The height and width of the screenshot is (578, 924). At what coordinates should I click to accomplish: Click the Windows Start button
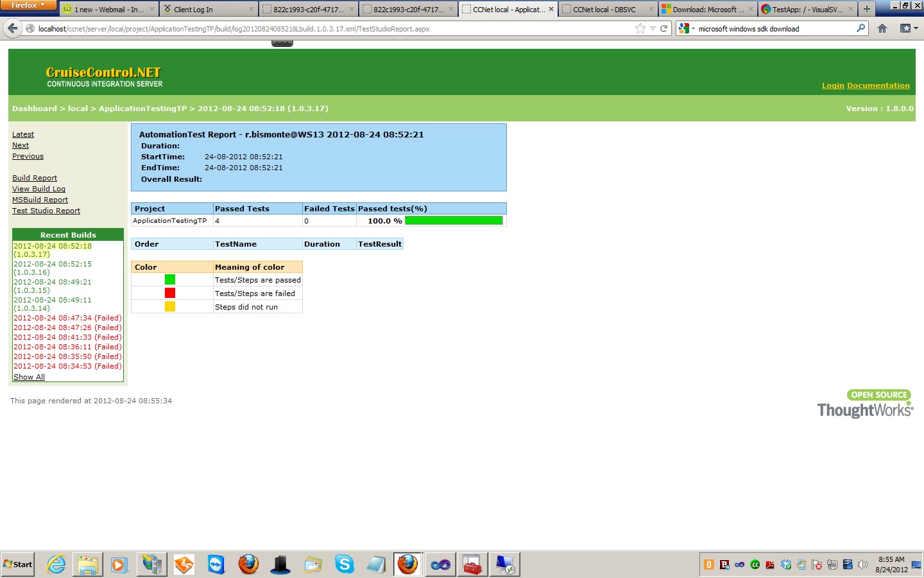point(18,565)
